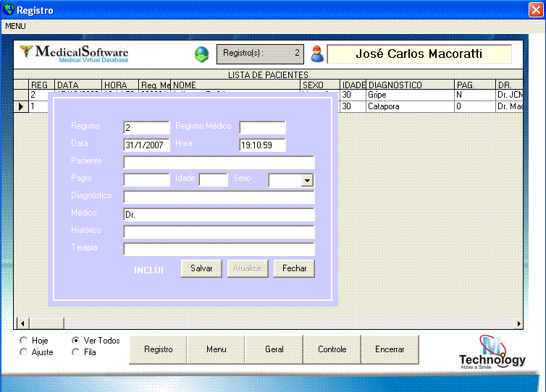Click the Dr. JCM cell
This screenshot has width=546, height=392.
coord(509,95)
